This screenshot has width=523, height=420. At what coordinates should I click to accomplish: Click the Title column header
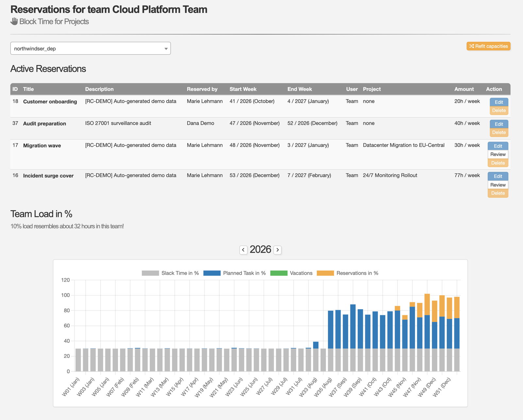click(x=28, y=89)
